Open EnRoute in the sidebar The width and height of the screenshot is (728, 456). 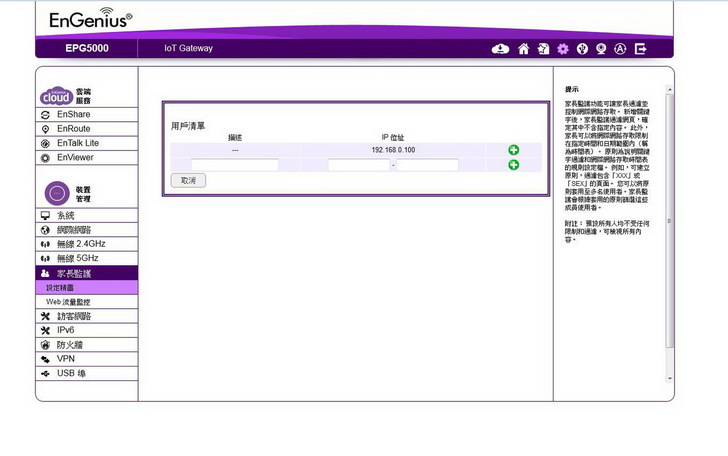pos(86,129)
